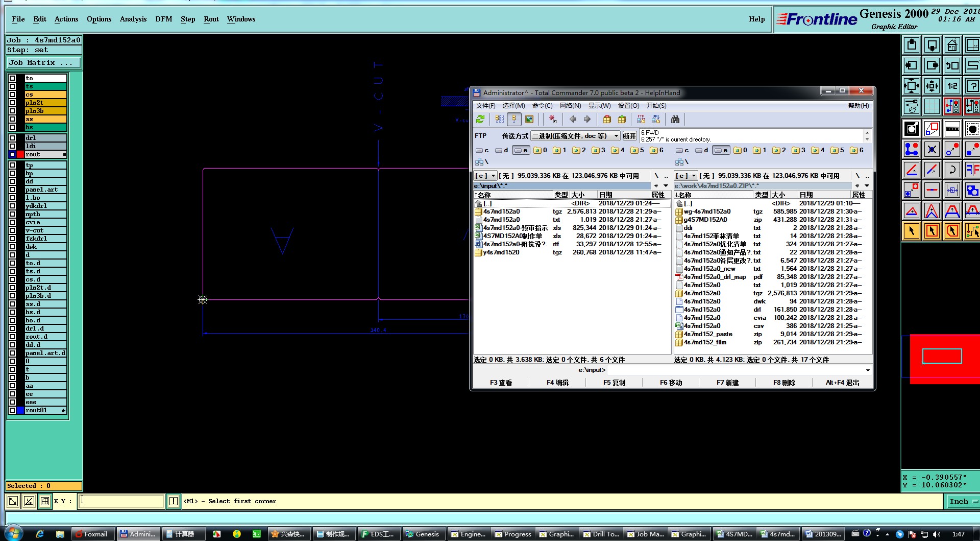
Task: Click the Job Matrix button
Action: point(43,62)
